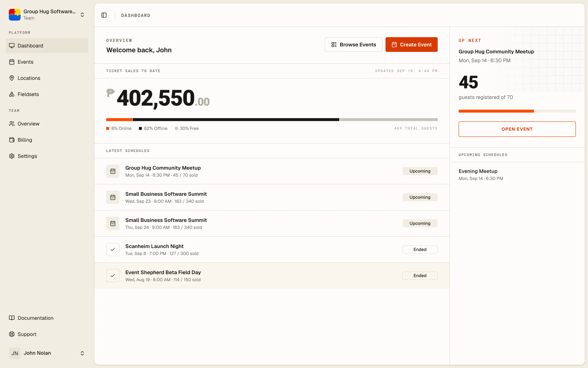This screenshot has height=368, width=588.
Task: Click the UPDATED SEP 10, 4:44 PM text
Action: (406, 71)
